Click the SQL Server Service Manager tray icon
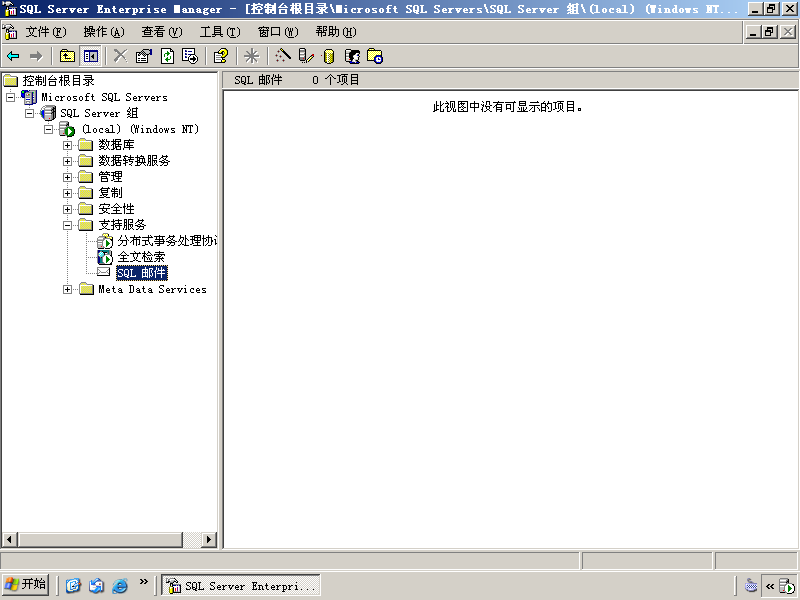This screenshot has width=800, height=600. click(787, 586)
